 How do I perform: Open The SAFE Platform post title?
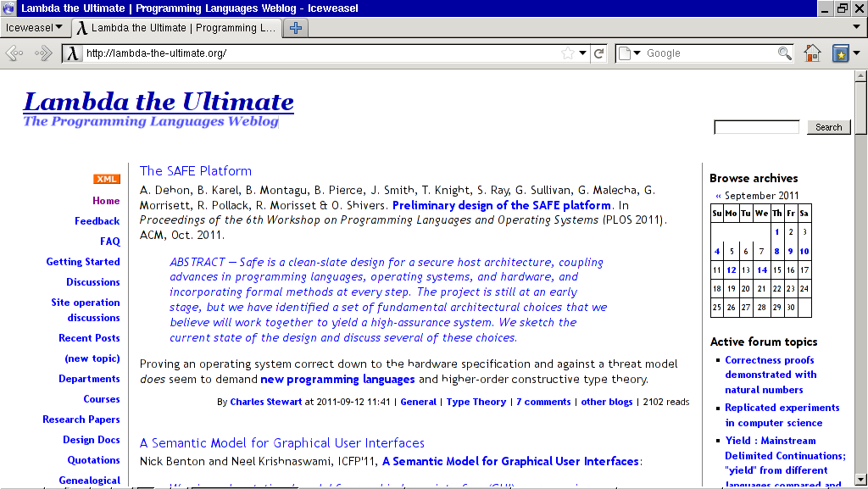point(196,171)
